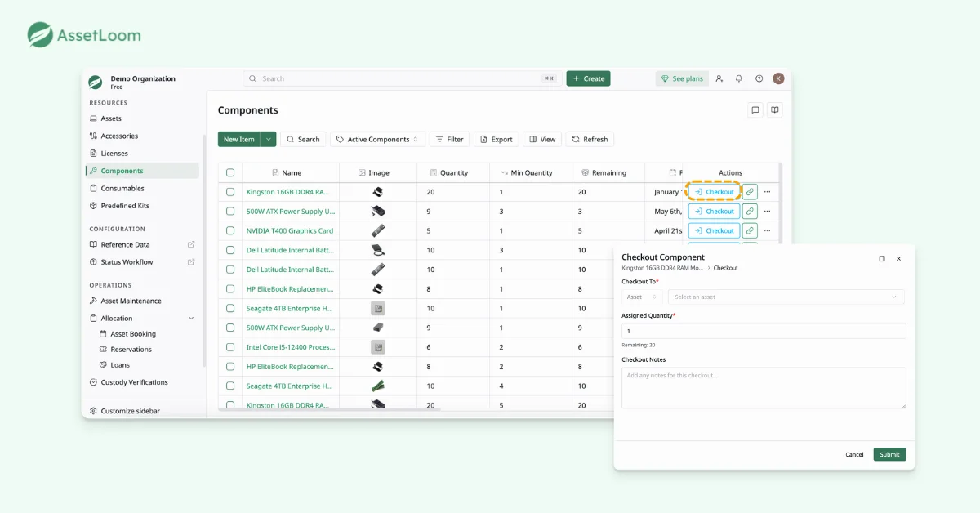View the NVIDIA T400 Graphics Card thumbnail
Screen dimensions: 980x513
point(377,230)
